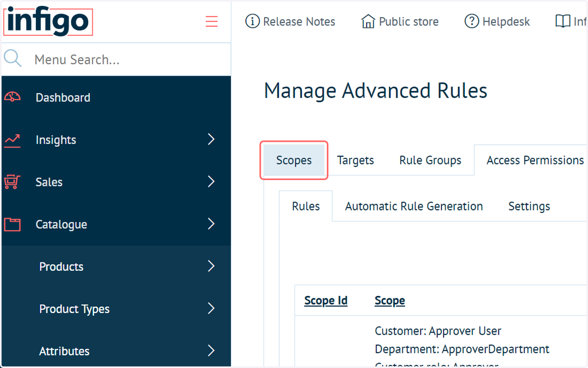Toggle the hamburger menu icon
Viewport: 588px width, 368px height.
click(212, 22)
